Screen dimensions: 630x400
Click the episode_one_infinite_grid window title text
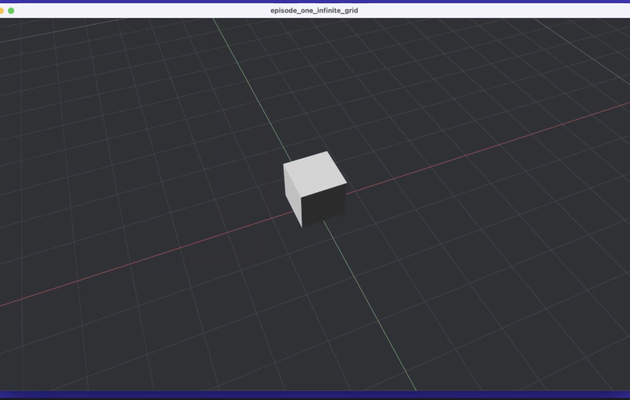pos(314,10)
